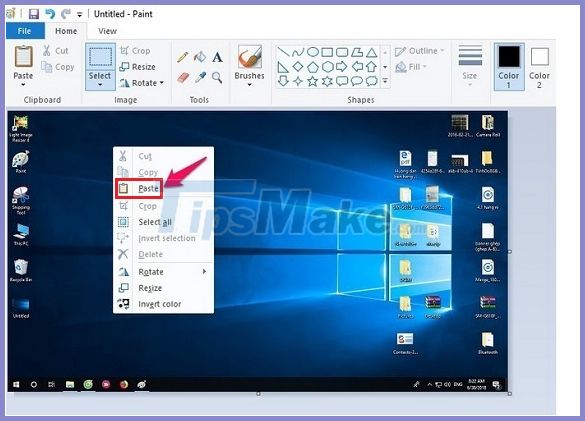
Task: Choose the Oval shape
Action: (313, 52)
